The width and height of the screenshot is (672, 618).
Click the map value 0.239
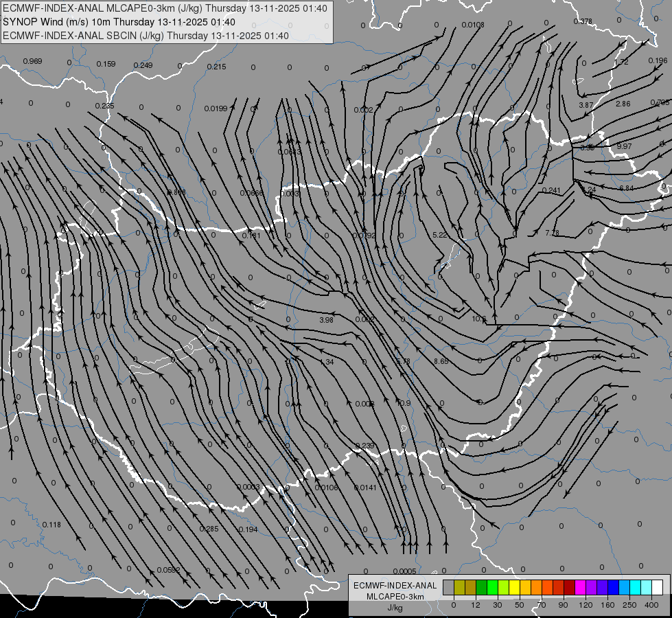tap(364, 446)
